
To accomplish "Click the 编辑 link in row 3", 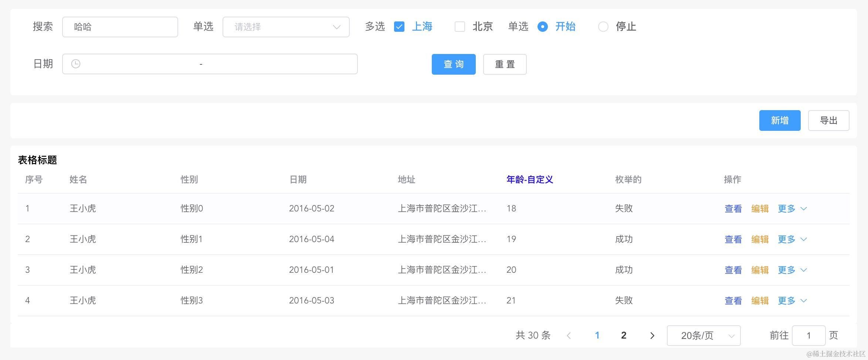I will [760, 270].
